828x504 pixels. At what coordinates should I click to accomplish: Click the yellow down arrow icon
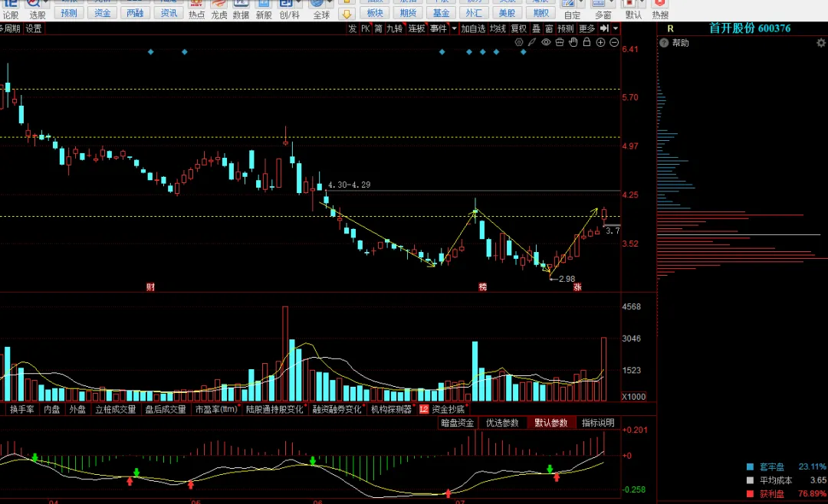[347, 13]
